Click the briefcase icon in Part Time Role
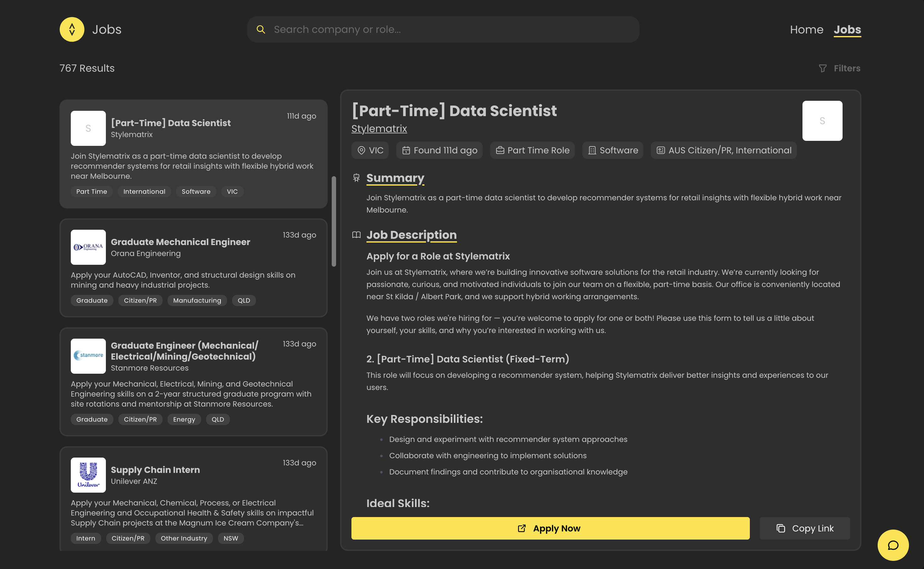 (500, 151)
